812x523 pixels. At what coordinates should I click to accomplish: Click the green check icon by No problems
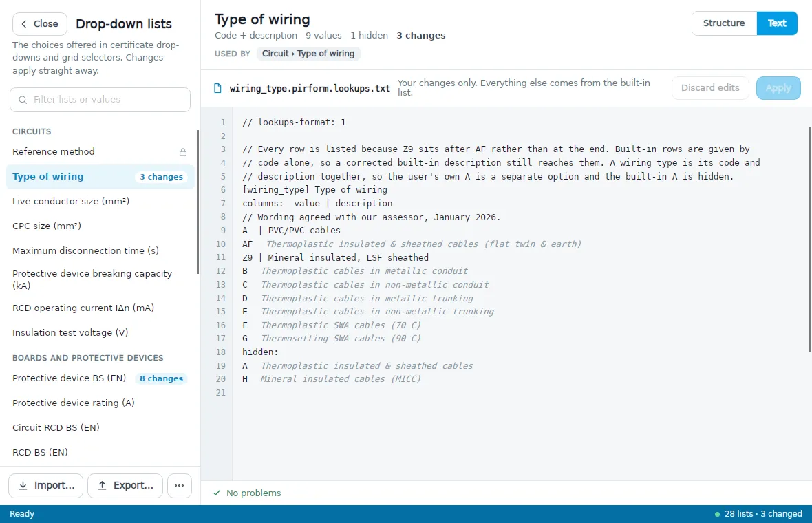pyautogui.click(x=217, y=493)
